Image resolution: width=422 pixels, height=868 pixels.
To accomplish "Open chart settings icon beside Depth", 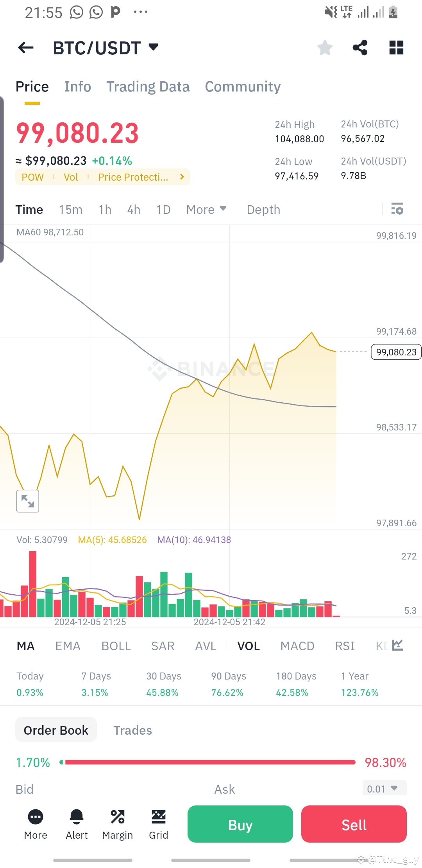I will tap(397, 209).
